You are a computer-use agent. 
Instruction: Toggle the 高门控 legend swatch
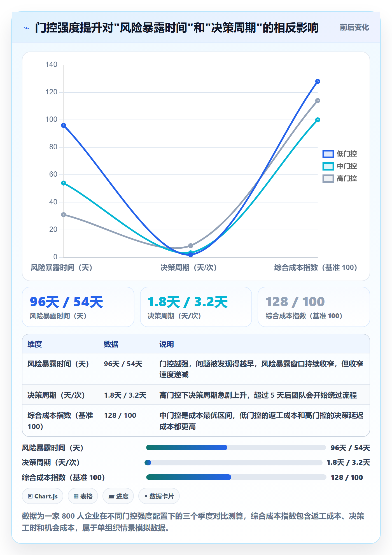tap(328, 179)
